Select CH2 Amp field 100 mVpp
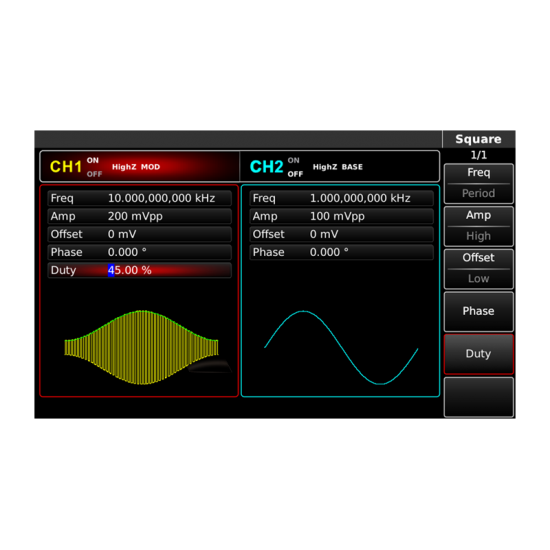Screen dimensions: 550x550 pyautogui.click(x=342, y=216)
